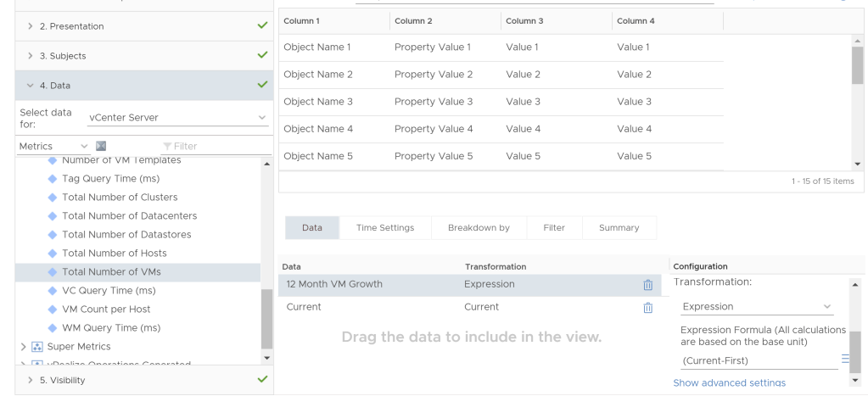
Task: Click Show advanced settings link
Action: point(729,383)
